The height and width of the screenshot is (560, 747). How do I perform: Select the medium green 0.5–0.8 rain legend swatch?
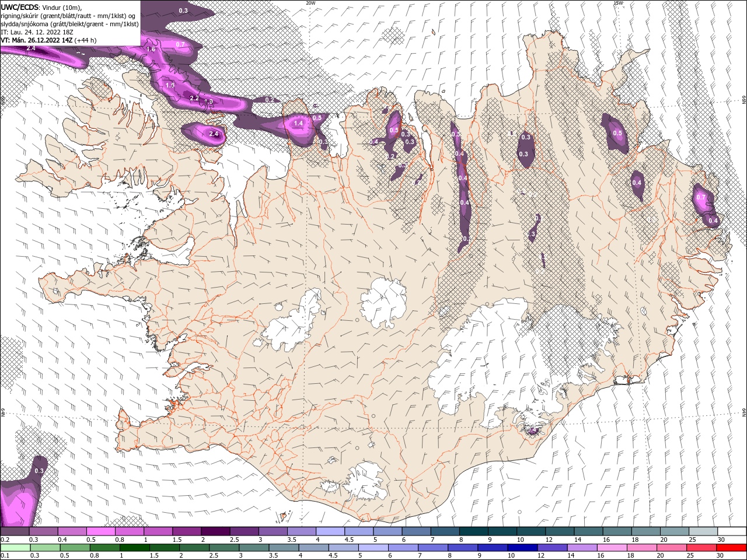tap(75, 548)
